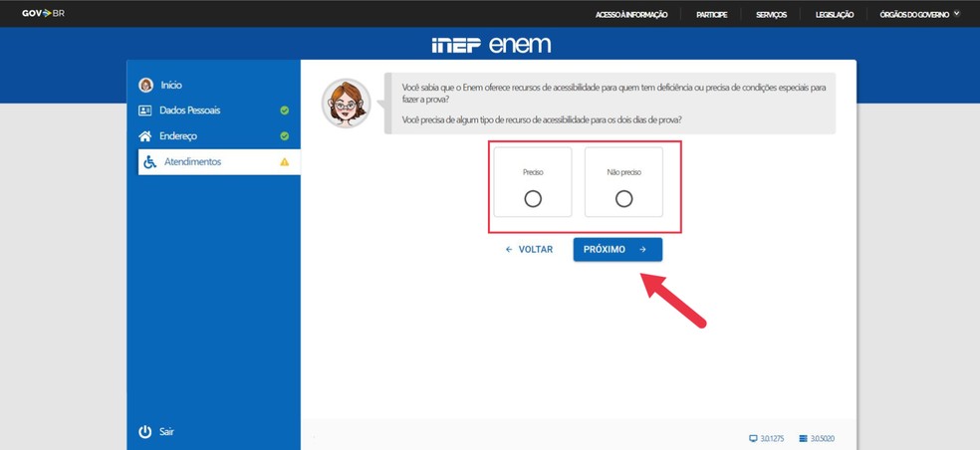The height and width of the screenshot is (450, 980).
Task: Click the INEP Enem header logo
Action: [x=491, y=45]
